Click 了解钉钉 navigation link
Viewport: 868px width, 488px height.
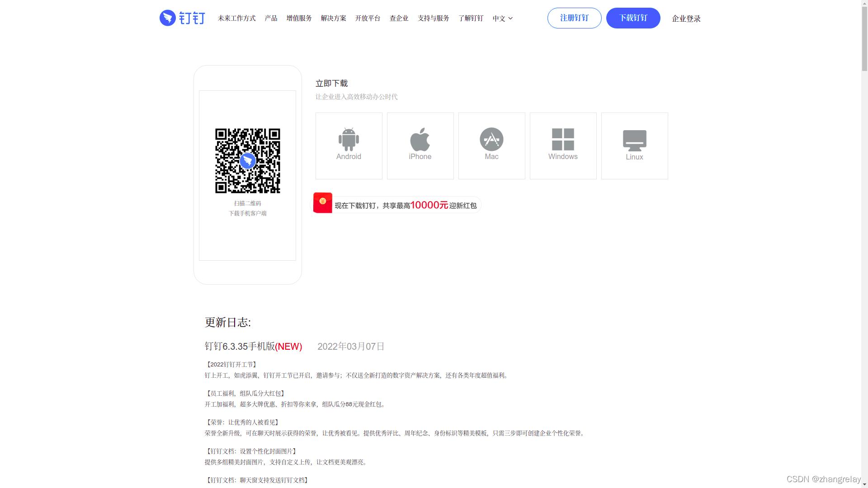tap(471, 18)
